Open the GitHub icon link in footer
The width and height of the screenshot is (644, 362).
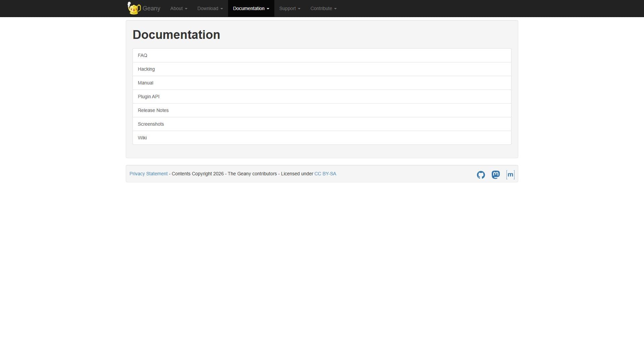[481, 175]
